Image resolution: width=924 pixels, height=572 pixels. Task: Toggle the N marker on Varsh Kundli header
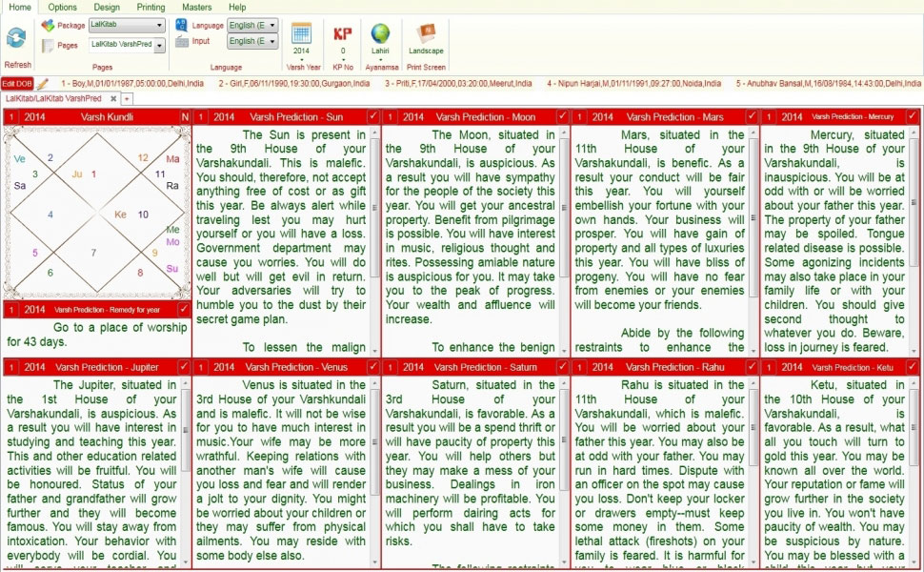click(186, 116)
